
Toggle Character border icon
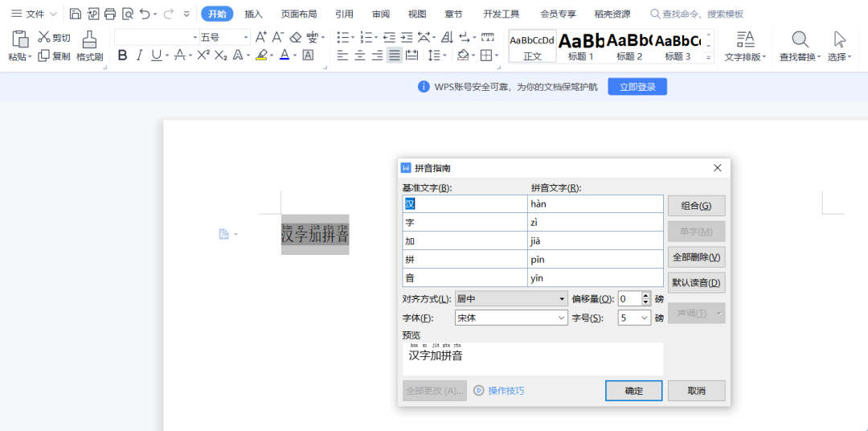pyautogui.click(x=308, y=55)
